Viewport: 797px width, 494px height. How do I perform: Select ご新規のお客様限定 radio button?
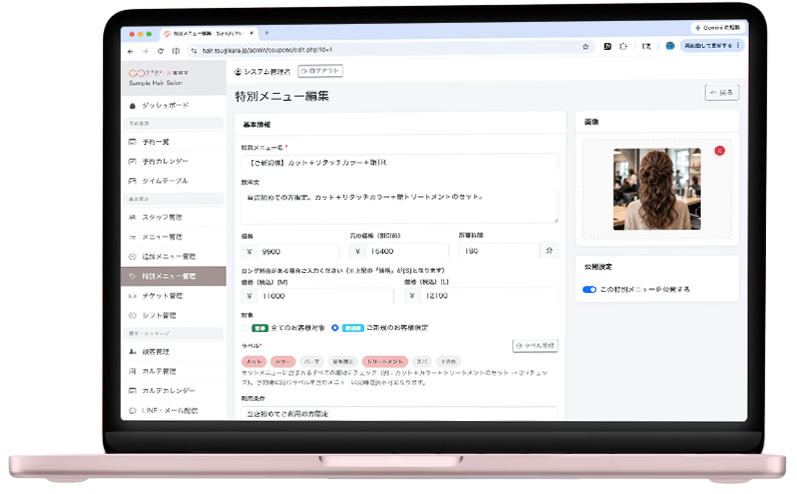[x=335, y=328]
